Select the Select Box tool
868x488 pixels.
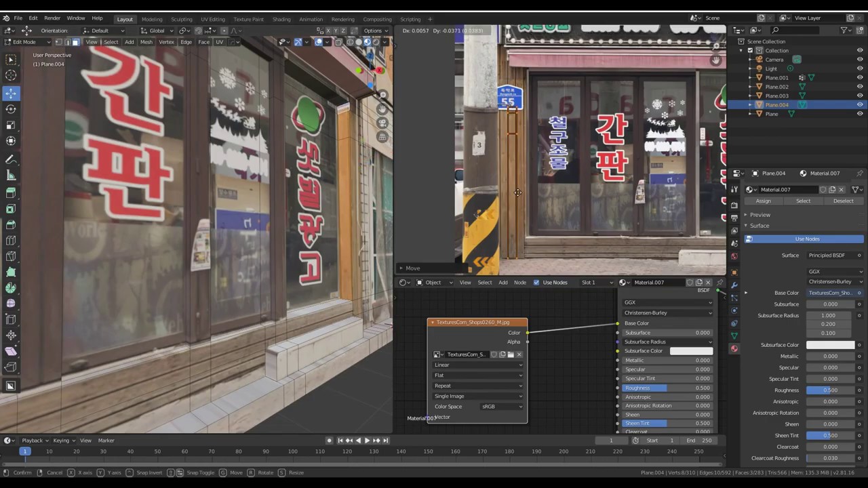(x=11, y=59)
